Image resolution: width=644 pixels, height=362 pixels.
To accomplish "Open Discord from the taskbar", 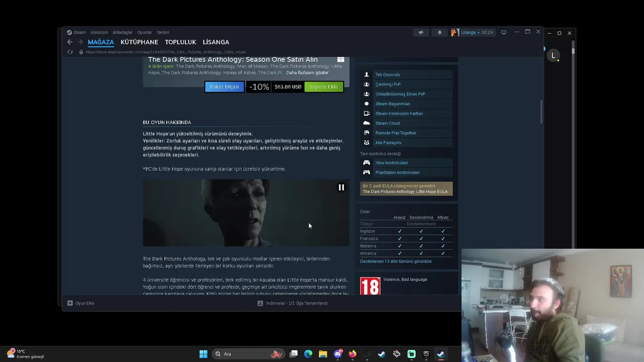I will click(x=338, y=354).
